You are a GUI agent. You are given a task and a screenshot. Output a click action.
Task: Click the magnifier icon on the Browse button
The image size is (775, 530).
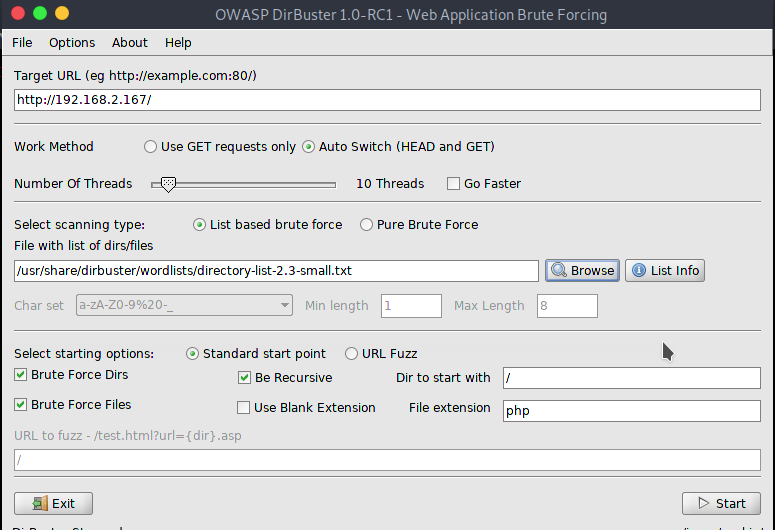(559, 270)
